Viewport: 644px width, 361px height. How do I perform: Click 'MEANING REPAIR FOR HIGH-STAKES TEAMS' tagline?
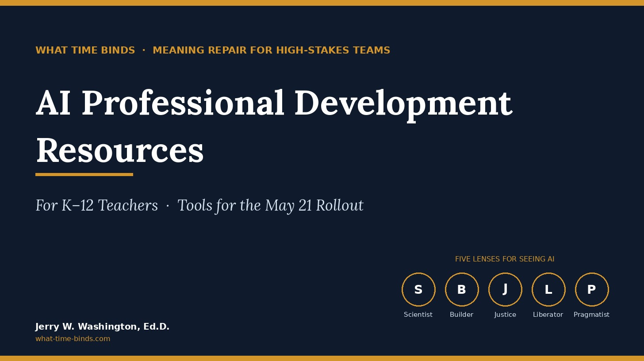tap(271, 50)
